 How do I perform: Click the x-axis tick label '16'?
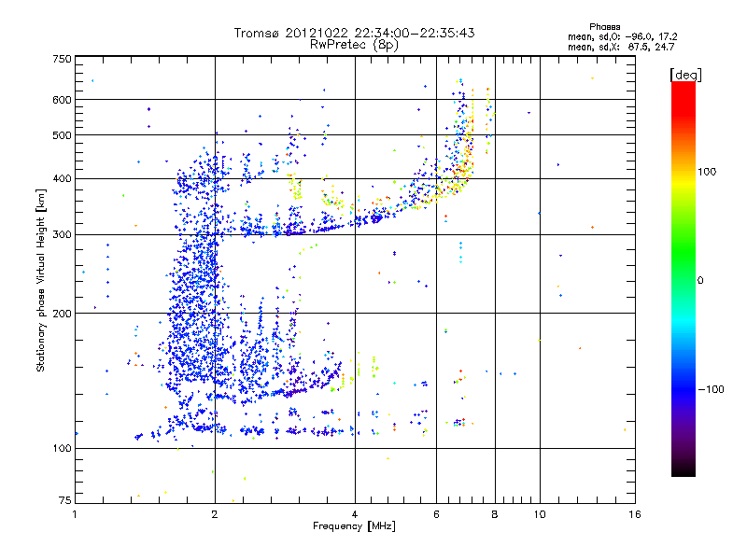pyautogui.click(x=635, y=514)
